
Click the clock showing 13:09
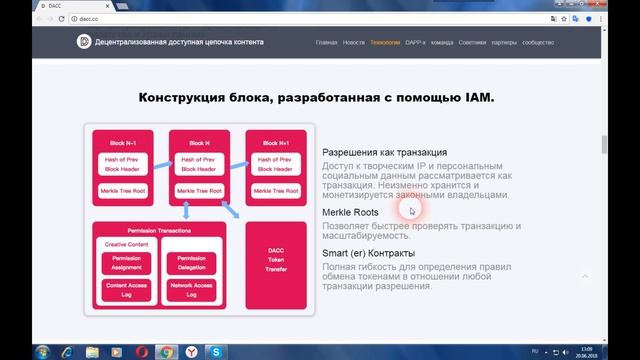[x=587, y=352]
